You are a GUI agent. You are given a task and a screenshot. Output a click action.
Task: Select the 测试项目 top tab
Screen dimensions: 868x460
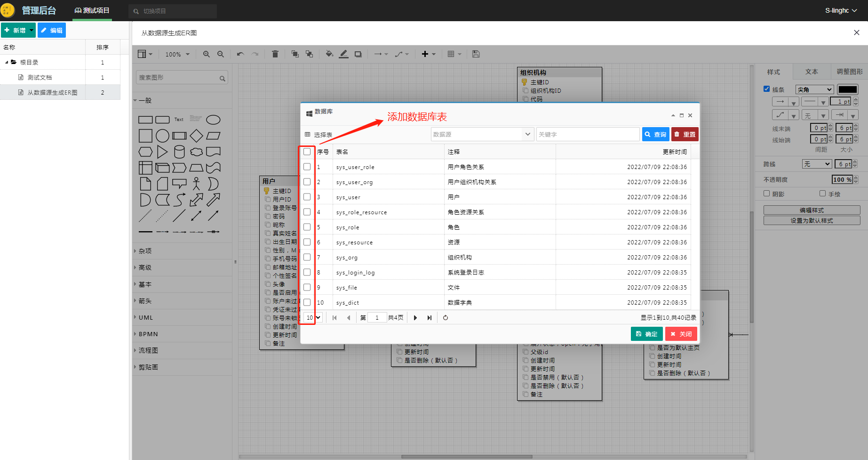click(92, 10)
